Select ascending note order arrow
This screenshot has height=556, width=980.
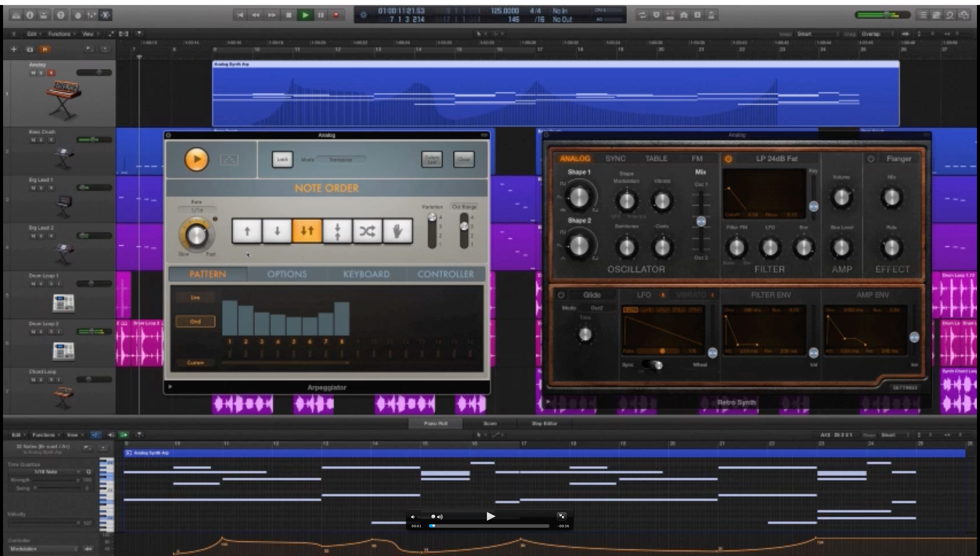(247, 230)
